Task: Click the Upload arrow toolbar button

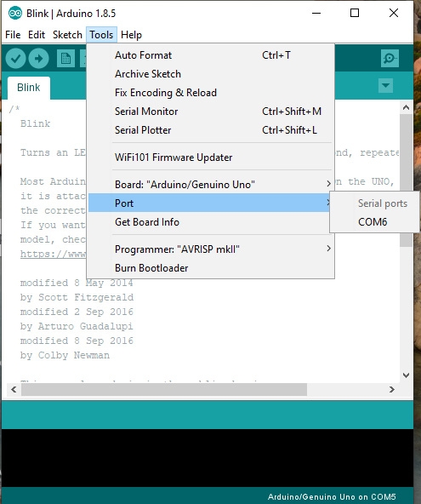Action: (x=38, y=59)
